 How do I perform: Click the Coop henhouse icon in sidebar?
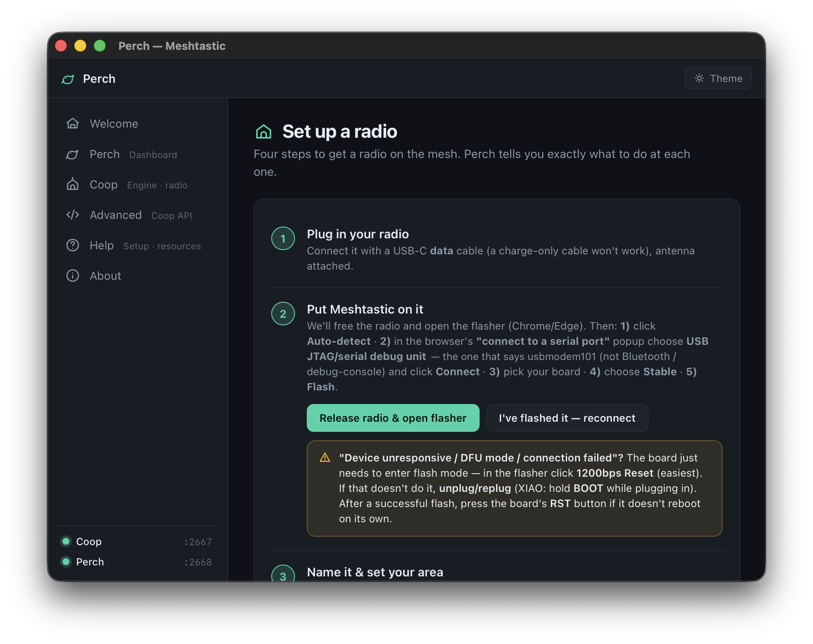(x=73, y=184)
